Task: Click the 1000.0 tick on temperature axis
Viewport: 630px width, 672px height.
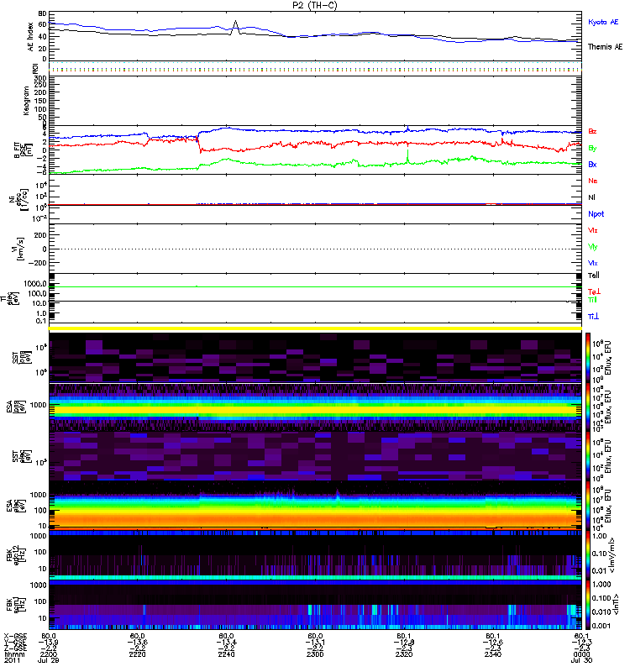Action: click(35, 284)
